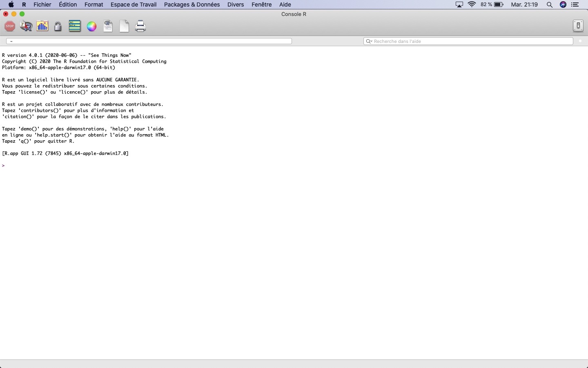Click the 'Tapez q() pour quitter R.' line
588x368 pixels.
(x=38, y=141)
